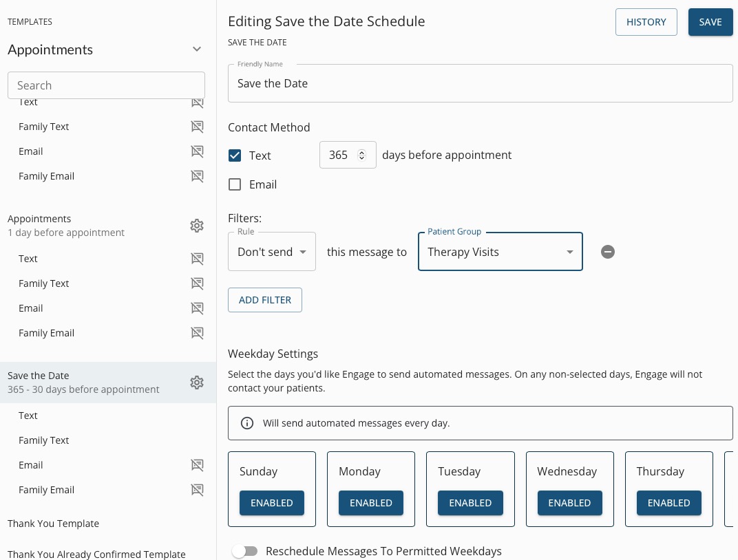This screenshot has height=560, width=738.
Task: Click the Friendly Name input field
Action: coord(480,84)
